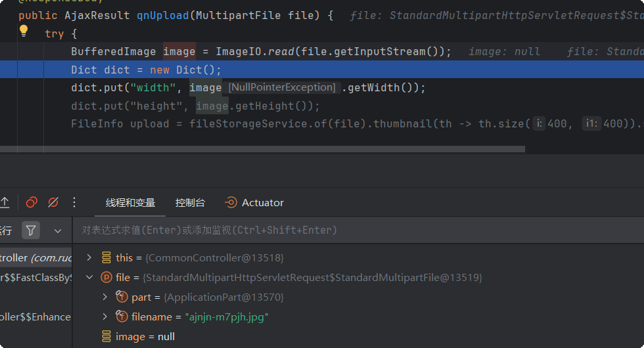Click the NullPointerException inline hint
The width and height of the screenshot is (644, 348).
pos(281,87)
